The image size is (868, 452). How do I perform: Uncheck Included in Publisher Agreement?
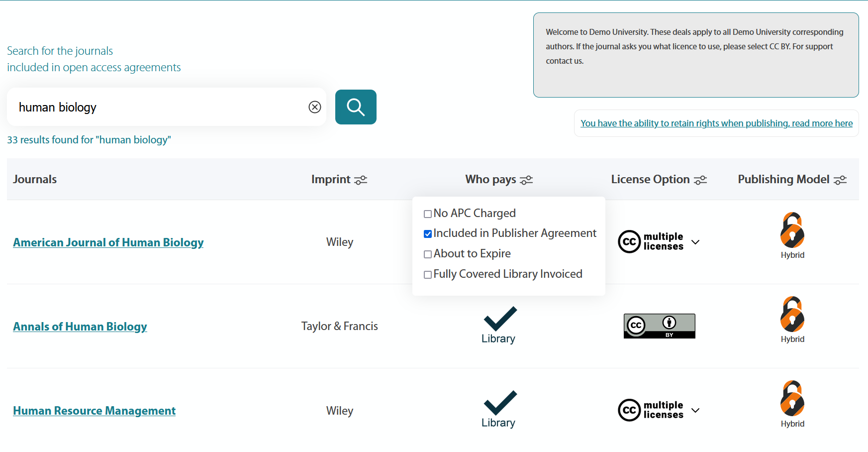click(x=428, y=234)
